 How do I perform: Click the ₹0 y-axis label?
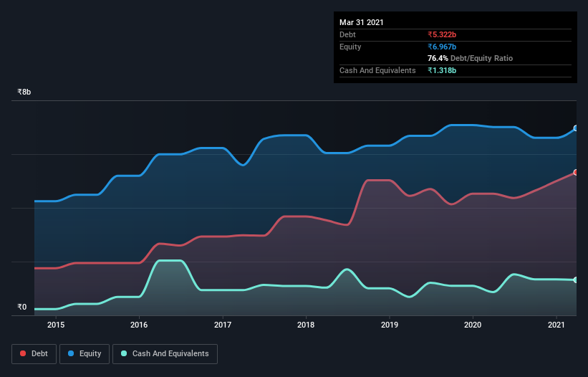(22, 307)
